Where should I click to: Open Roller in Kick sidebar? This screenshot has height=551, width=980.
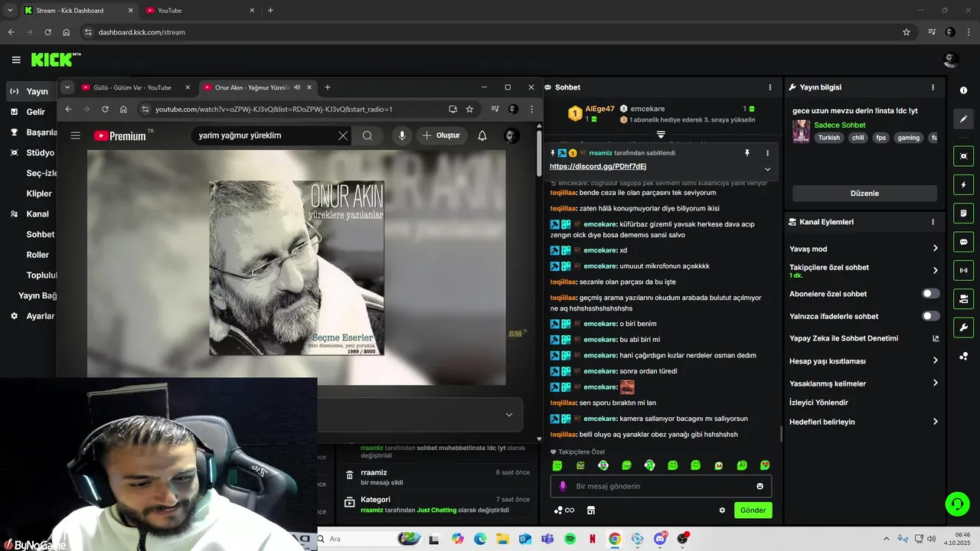(x=38, y=255)
